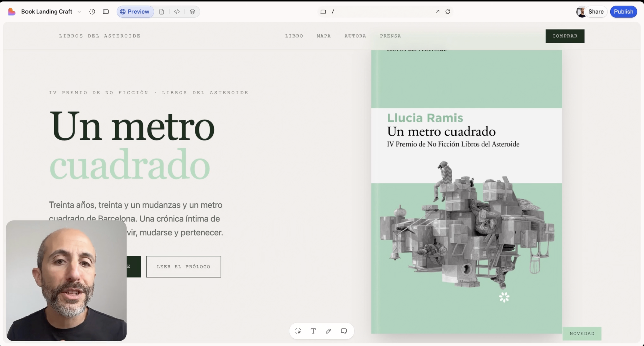Image resolution: width=644 pixels, height=346 pixels.
Task: Go to the LIBRO nav link
Action: 294,36
